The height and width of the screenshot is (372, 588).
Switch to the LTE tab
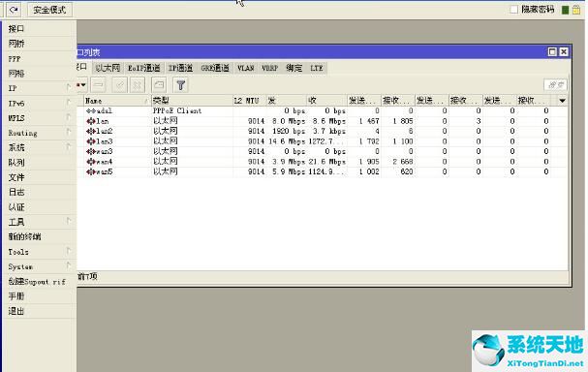point(317,68)
